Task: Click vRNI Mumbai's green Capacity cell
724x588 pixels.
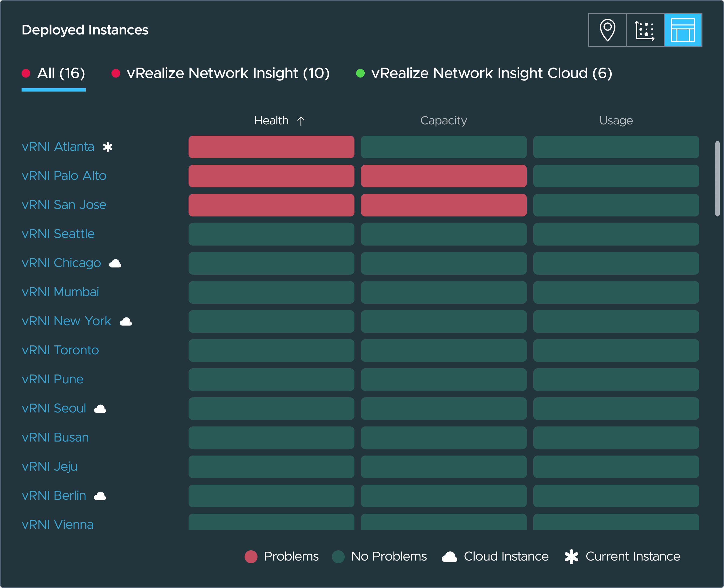Action: point(444,292)
